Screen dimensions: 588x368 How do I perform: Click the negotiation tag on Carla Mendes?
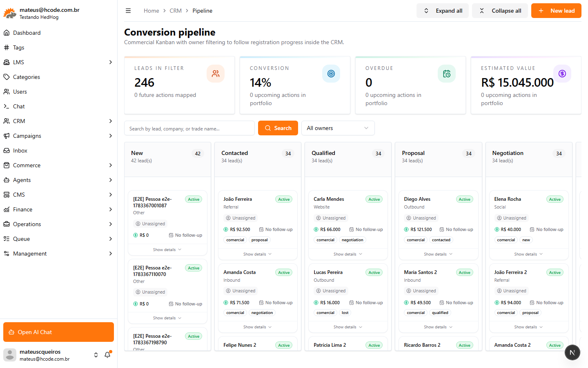[352, 240]
